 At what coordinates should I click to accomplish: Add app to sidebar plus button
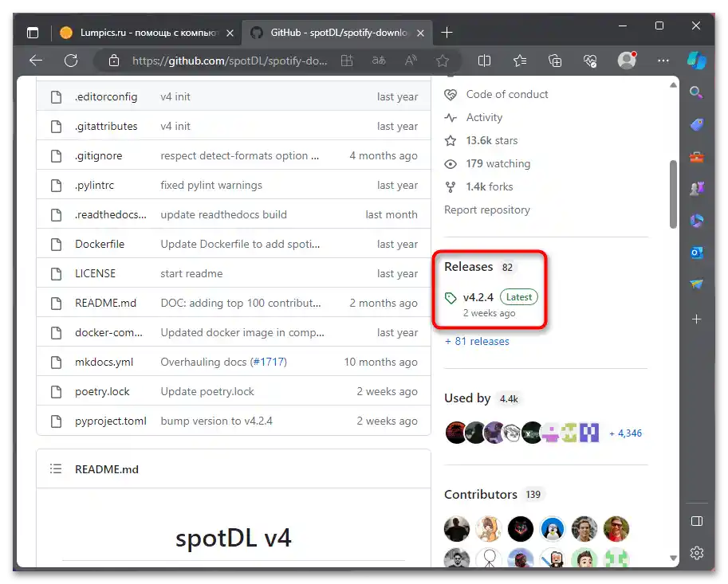coord(696,319)
